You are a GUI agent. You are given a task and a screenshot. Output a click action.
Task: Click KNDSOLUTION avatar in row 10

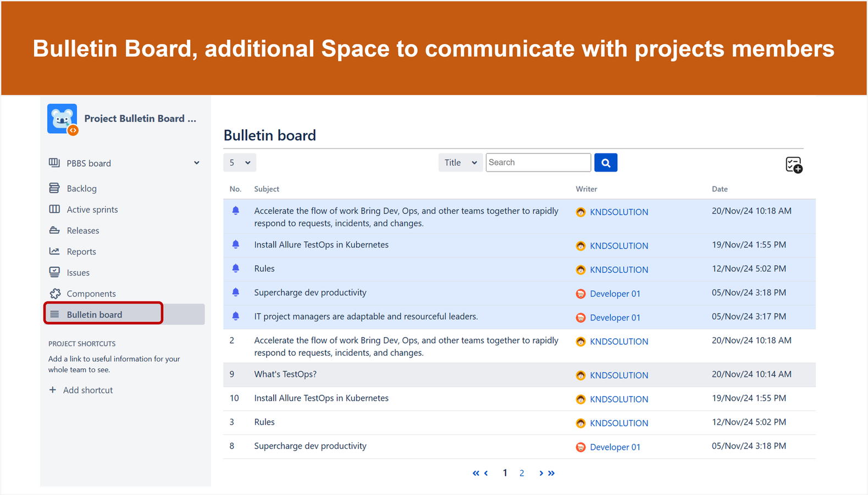coord(580,399)
